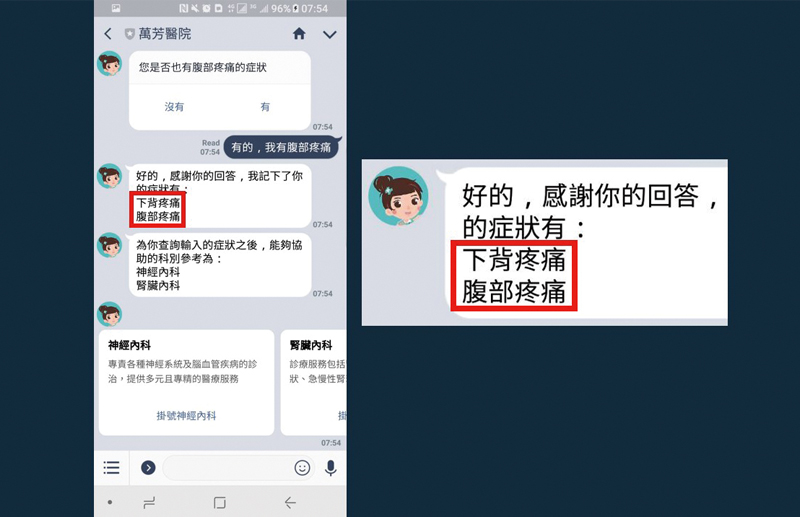
Task: Go back with the chat header arrow
Action: [108, 34]
